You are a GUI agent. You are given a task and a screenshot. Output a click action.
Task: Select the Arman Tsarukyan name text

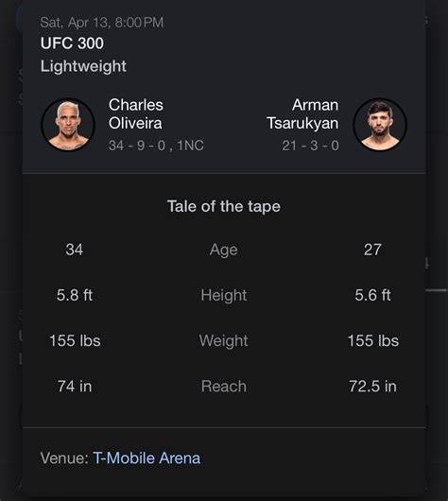click(x=302, y=114)
